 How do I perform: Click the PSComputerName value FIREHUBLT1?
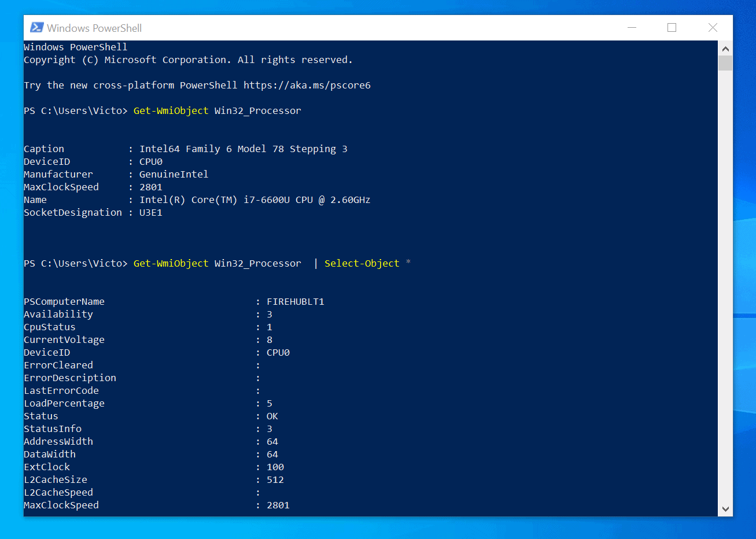[296, 302]
